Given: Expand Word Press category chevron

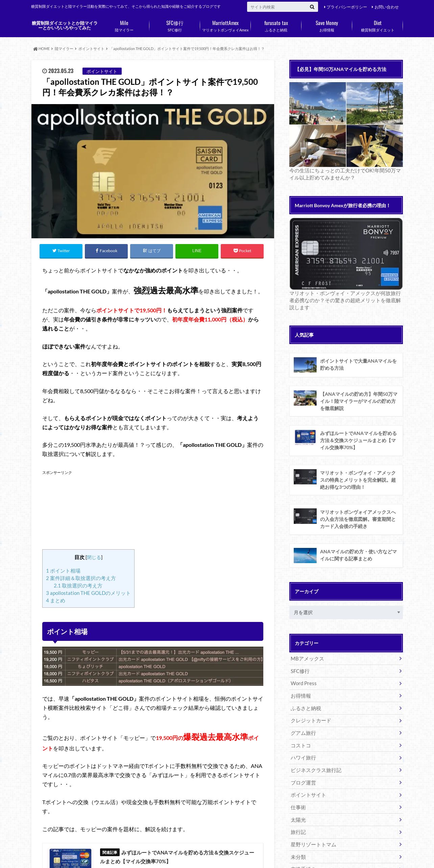Looking at the screenshot, I should [400, 683].
